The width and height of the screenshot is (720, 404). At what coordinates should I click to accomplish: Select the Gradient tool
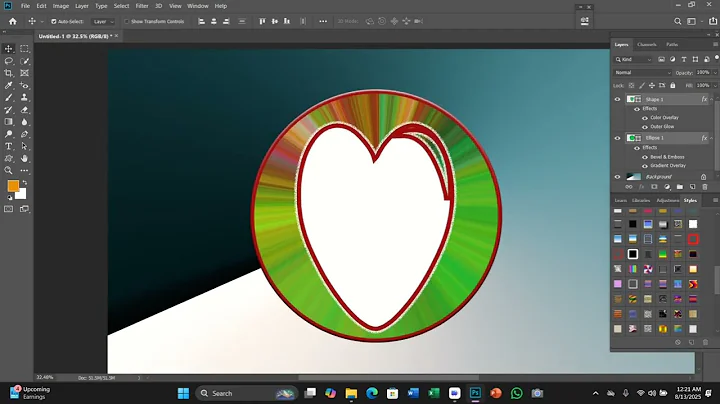pyautogui.click(x=9, y=122)
